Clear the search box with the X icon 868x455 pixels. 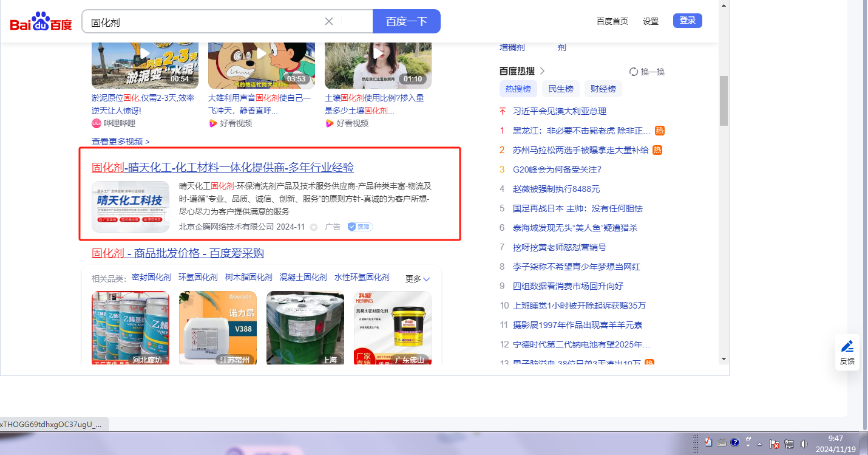pos(329,21)
